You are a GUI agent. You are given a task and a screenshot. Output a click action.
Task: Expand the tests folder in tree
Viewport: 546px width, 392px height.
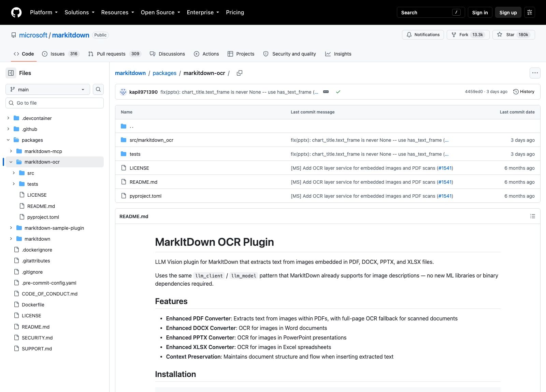coord(14,184)
